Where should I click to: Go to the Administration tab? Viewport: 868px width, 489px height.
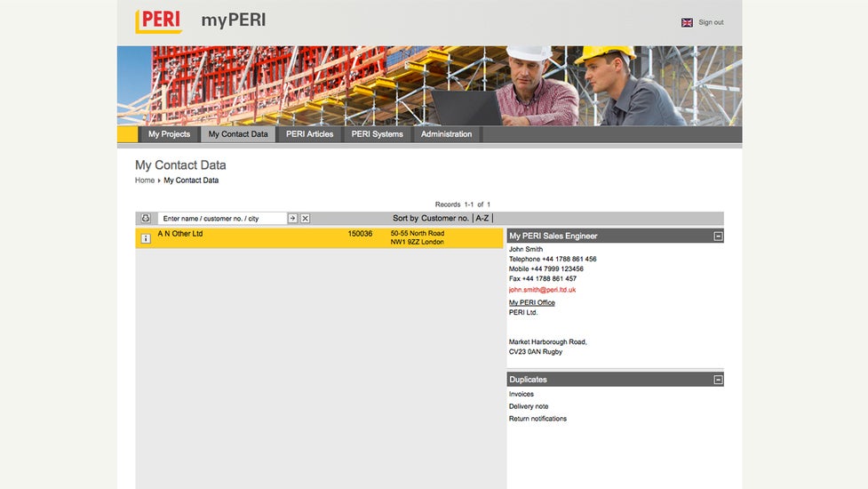coord(446,134)
